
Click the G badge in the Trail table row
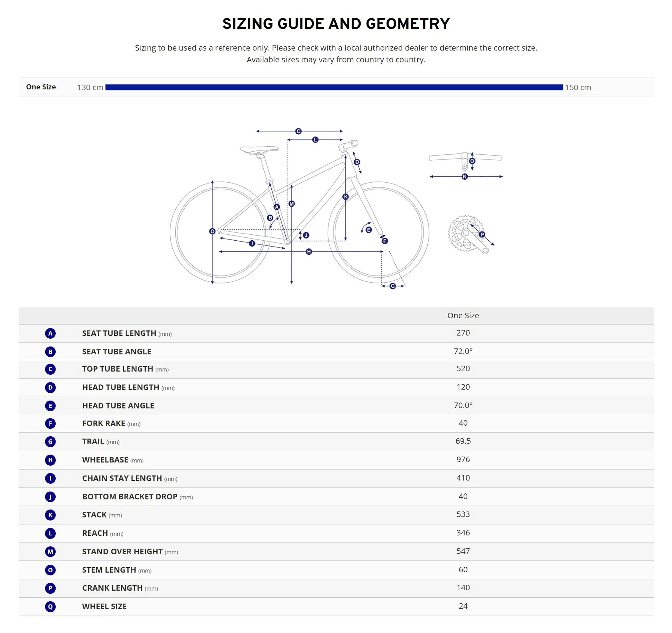pyautogui.click(x=50, y=441)
